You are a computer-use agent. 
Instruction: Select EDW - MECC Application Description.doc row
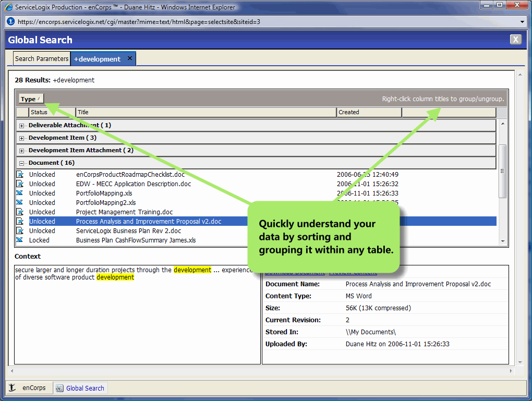pyautogui.click(x=256, y=184)
